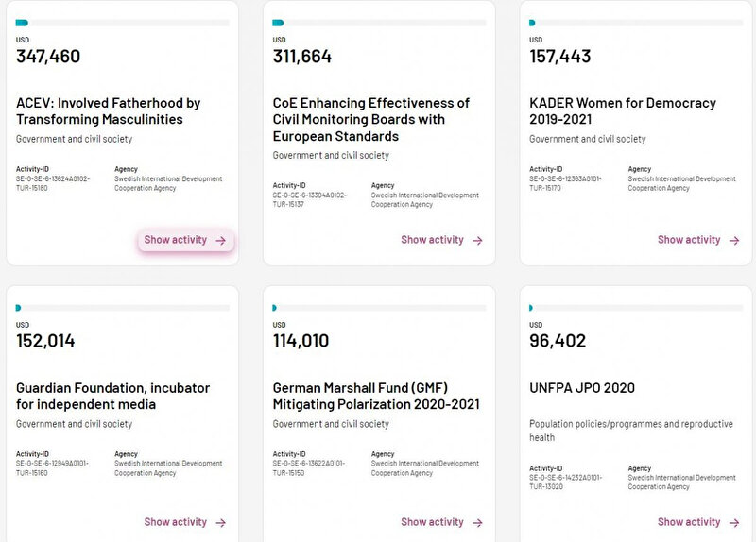Click arrow icon on German Marshall Fund card

pos(477,523)
